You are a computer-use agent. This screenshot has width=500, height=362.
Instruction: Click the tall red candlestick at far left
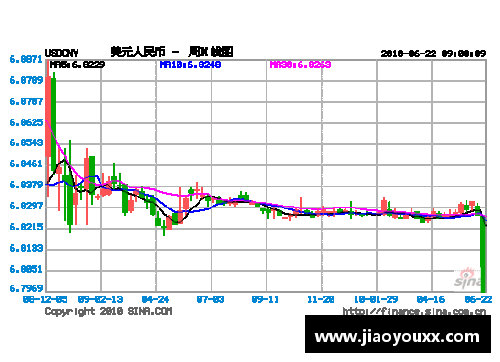coord(48,117)
